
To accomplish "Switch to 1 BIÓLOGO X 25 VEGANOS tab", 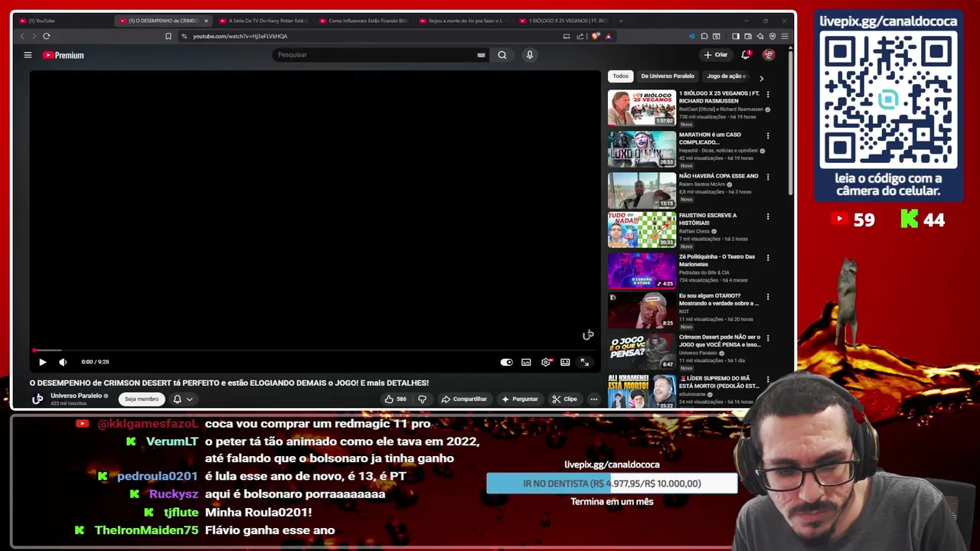I will (x=563, y=21).
